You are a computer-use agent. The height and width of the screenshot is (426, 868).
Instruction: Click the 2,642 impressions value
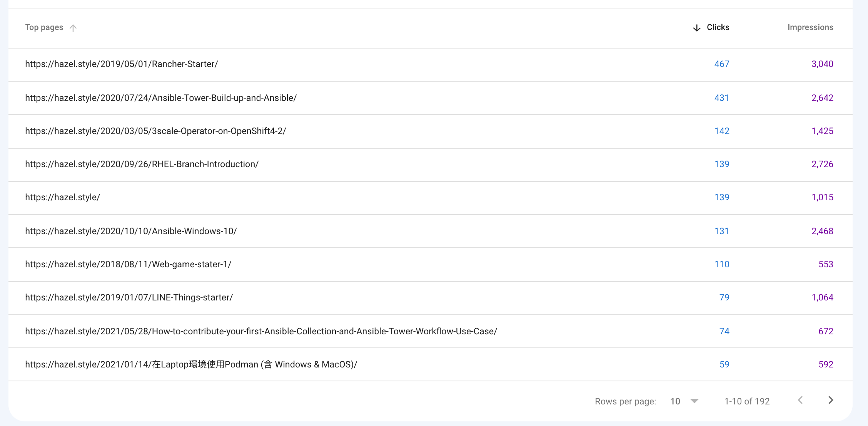[x=822, y=98]
